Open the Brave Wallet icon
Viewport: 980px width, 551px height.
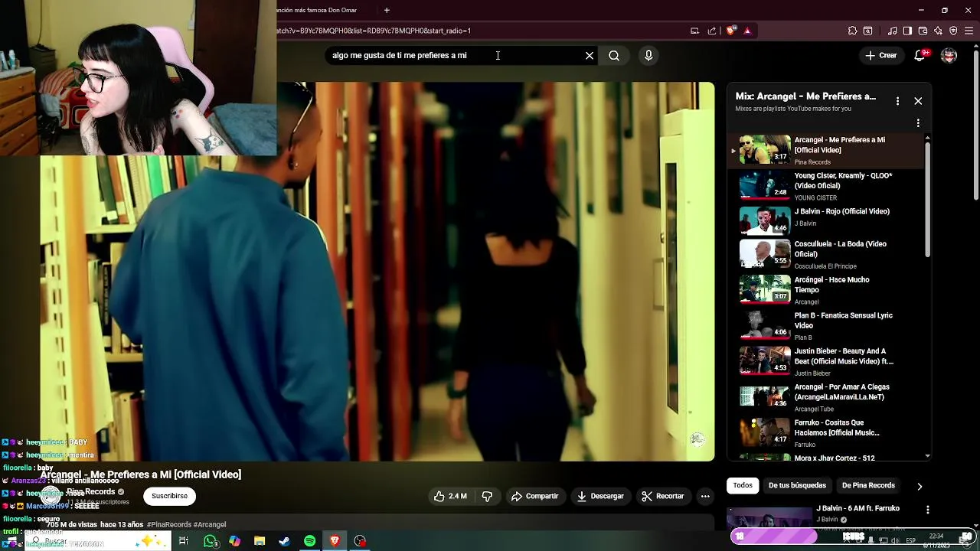point(923,31)
